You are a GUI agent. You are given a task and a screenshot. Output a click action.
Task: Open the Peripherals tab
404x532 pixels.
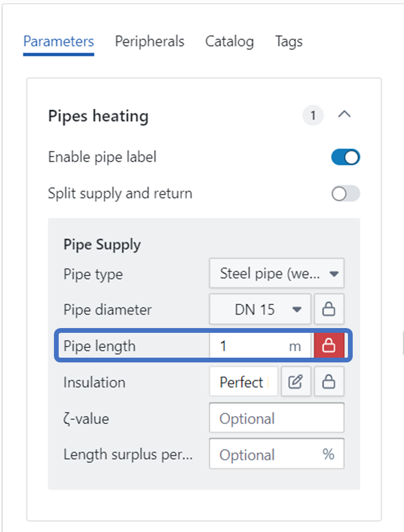click(x=150, y=42)
